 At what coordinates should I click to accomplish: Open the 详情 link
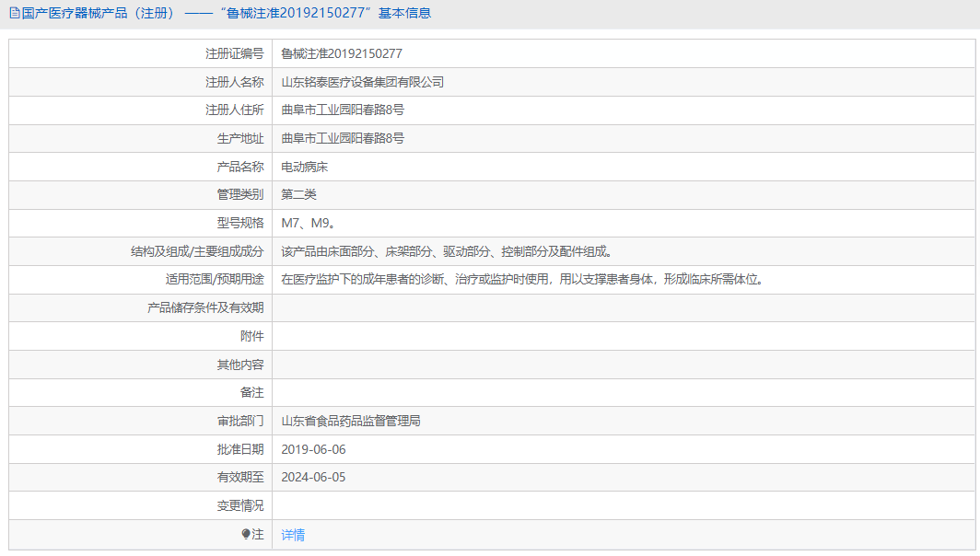(293, 535)
